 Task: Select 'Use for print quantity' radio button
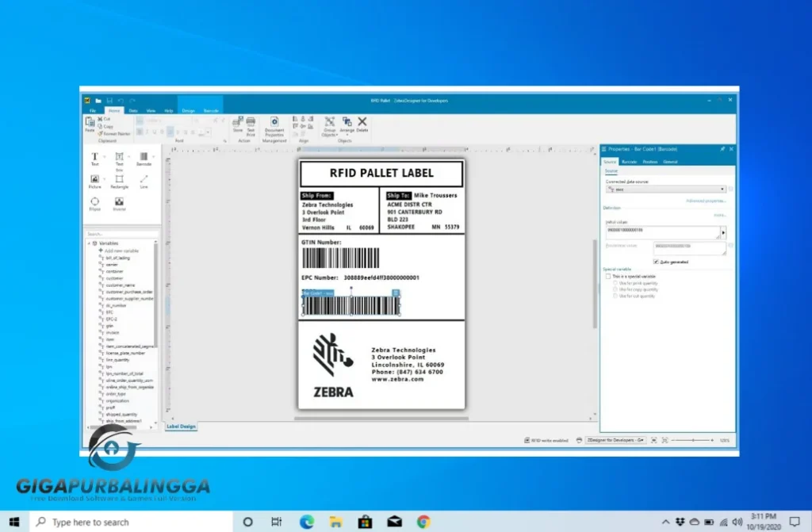tap(615, 283)
